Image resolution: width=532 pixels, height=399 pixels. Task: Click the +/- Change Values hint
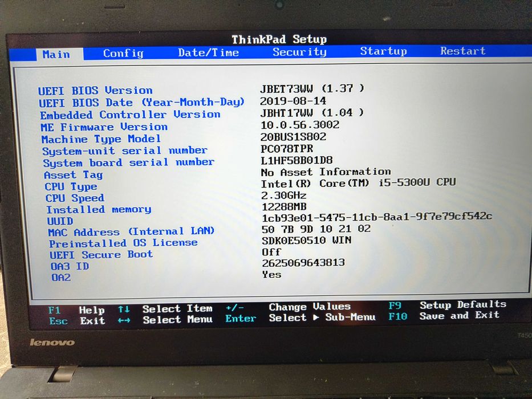[x=288, y=307]
